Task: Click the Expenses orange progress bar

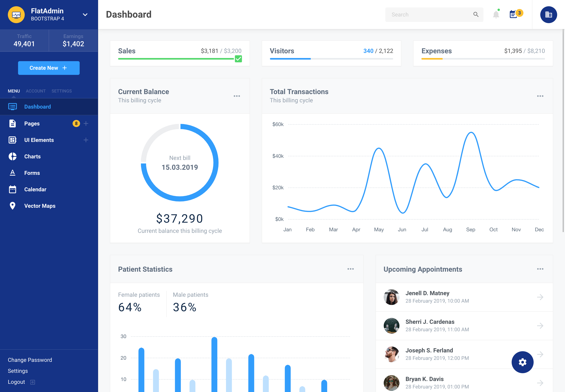Action: click(x=432, y=59)
